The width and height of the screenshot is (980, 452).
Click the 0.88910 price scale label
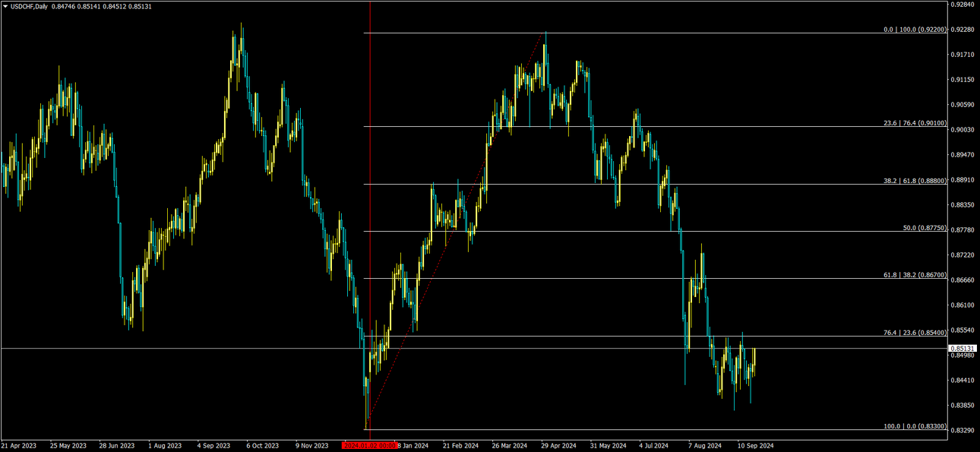pyautogui.click(x=962, y=180)
